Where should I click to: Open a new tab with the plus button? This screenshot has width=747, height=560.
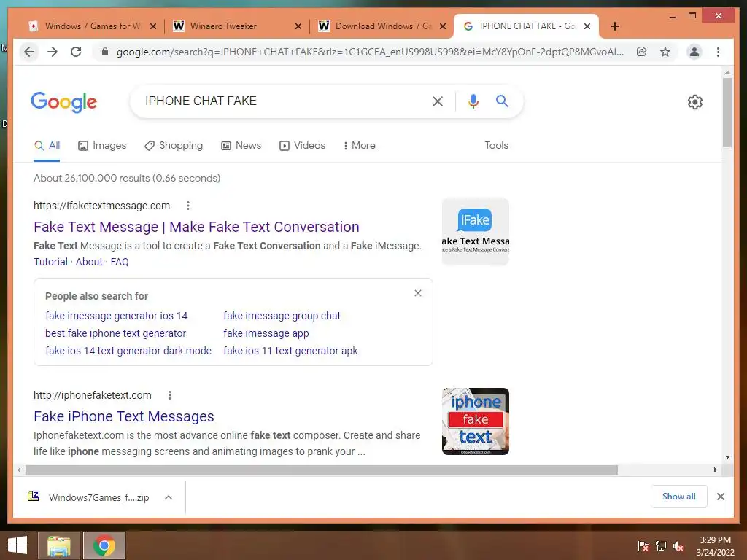(x=614, y=26)
